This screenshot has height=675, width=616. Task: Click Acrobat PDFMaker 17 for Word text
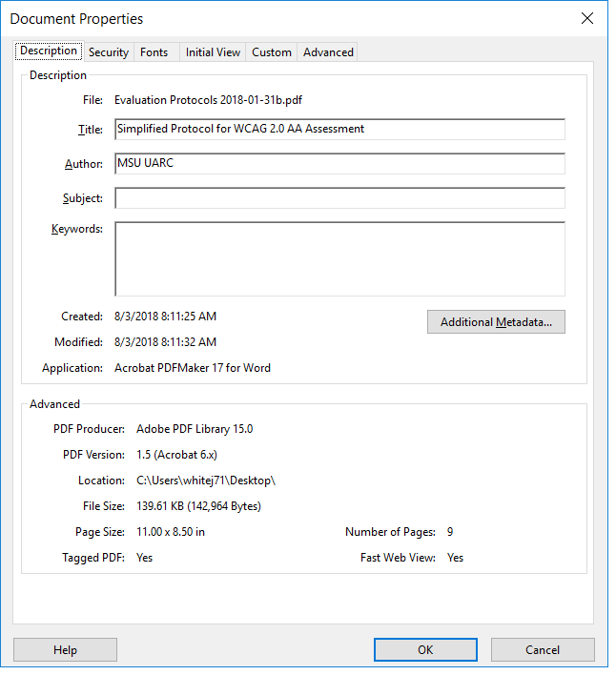tap(193, 368)
